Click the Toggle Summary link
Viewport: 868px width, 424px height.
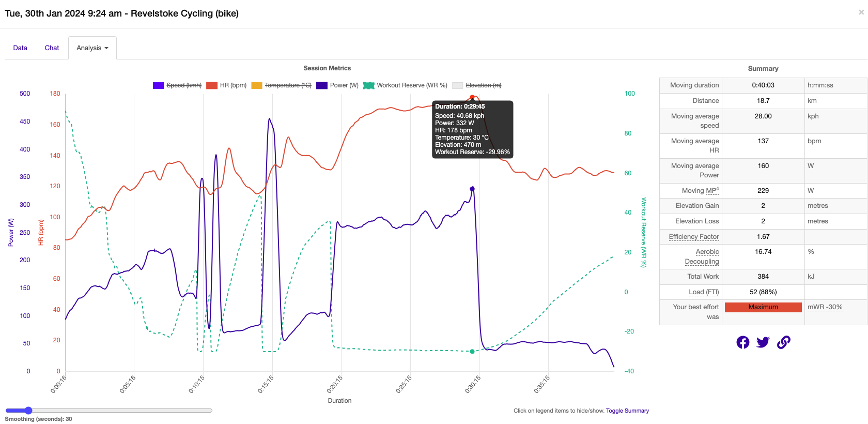coord(627,411)
